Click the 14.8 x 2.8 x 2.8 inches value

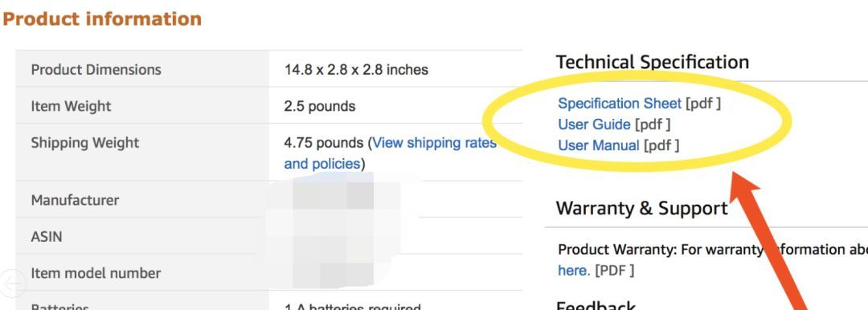(356, 70)
